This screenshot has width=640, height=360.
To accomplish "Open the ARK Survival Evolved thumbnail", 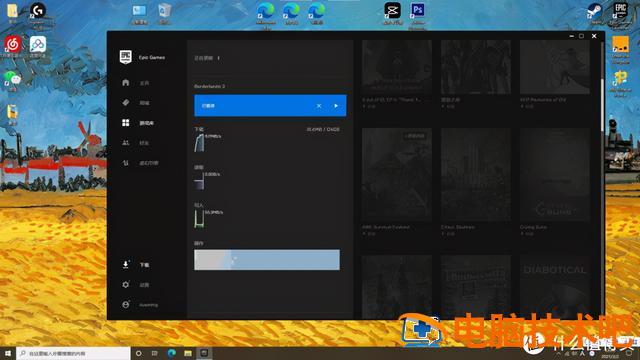I will tap(397, 175).
